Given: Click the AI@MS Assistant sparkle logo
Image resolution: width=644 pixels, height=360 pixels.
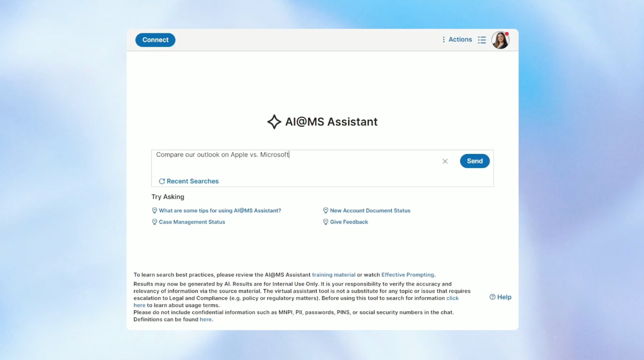Looking at the screenshot, I should (x=274, y=122).
